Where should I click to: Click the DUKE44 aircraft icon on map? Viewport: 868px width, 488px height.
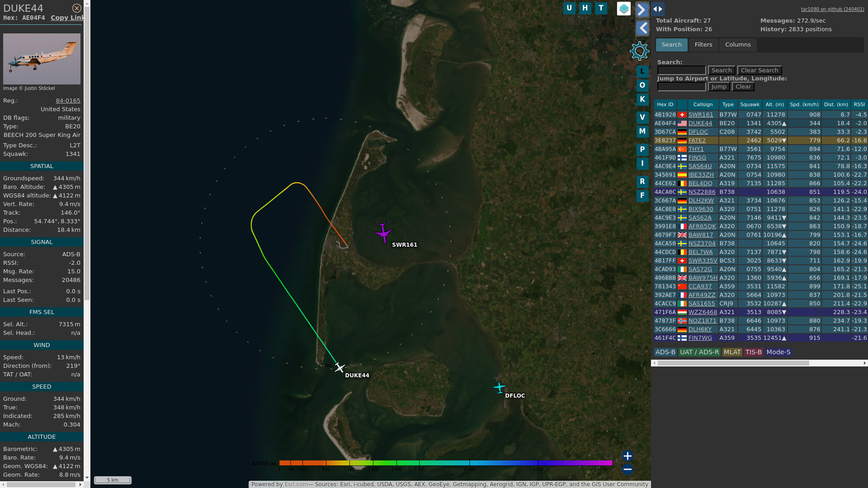(x=340, y=367)
